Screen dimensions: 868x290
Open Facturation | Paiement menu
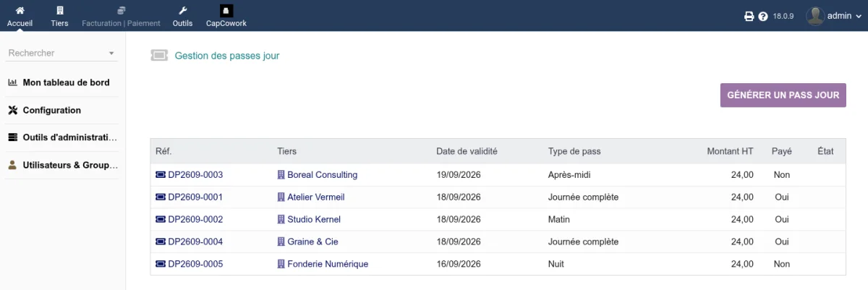tap(121, 16)
